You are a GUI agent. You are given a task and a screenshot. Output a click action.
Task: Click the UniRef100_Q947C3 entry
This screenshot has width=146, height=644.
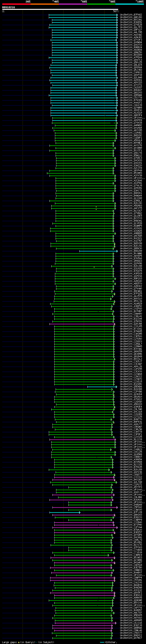[131, 60]
